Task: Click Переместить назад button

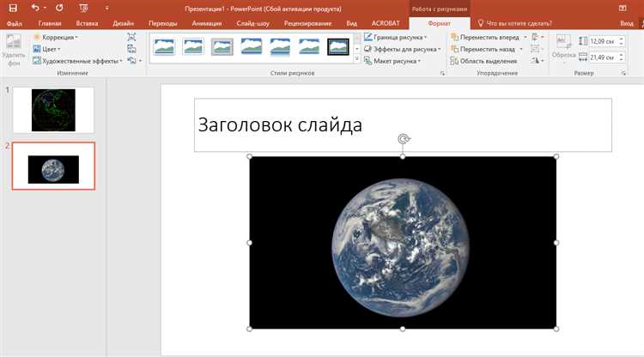Action: click(x=486, y=49)
